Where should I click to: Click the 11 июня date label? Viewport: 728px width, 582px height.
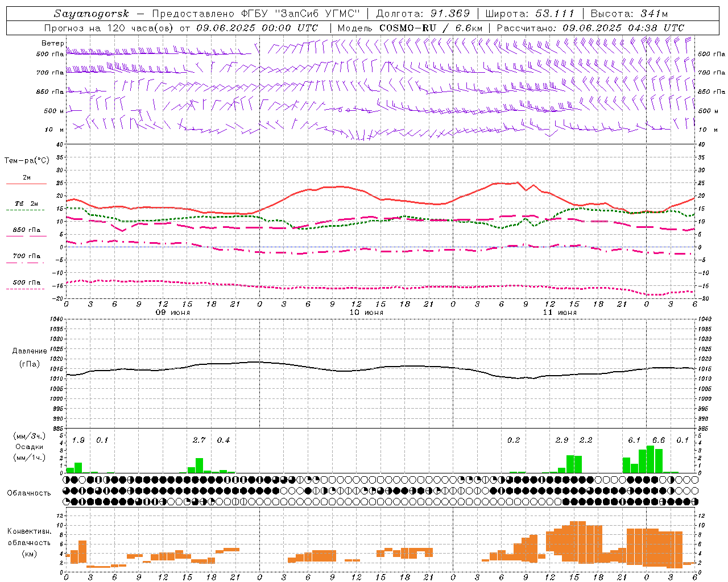click(560, 313)
